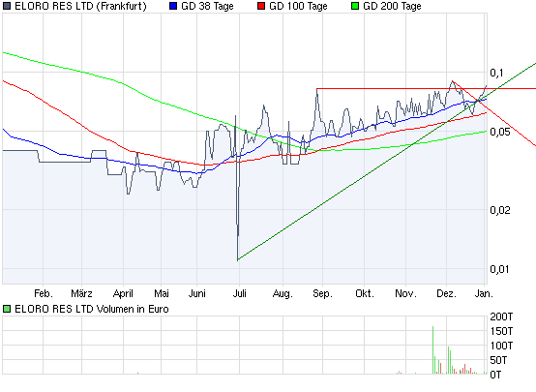Click the 'Aug.' month label
This screenshot has height=392, width=536.
[283, 293]
